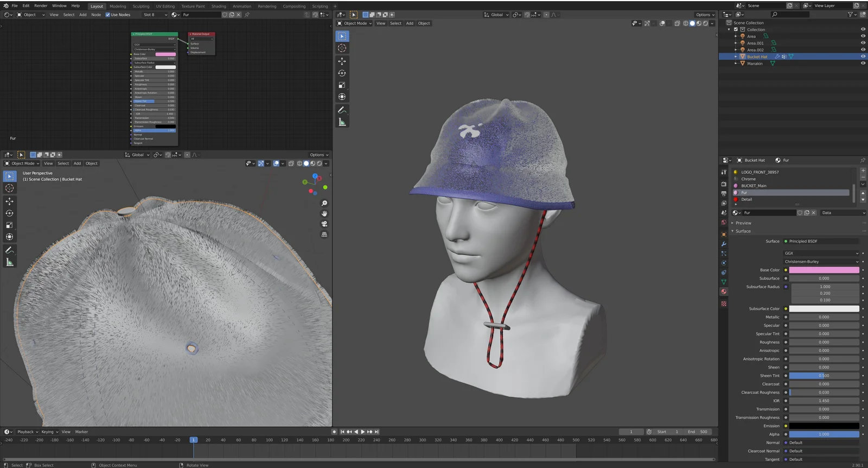This screenshot has height=468, width=868.
Task: Click the End frame field in timeline
Action: 698,432
